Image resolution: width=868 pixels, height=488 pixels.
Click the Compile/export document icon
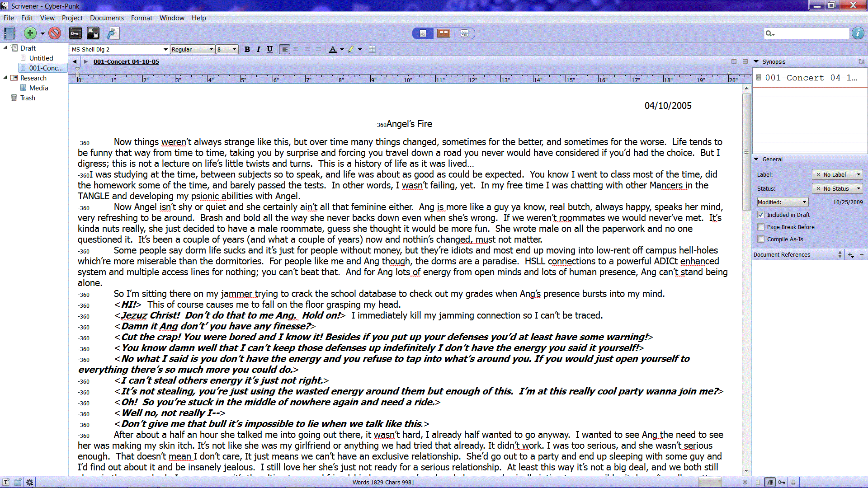click(x=113, y=33)
